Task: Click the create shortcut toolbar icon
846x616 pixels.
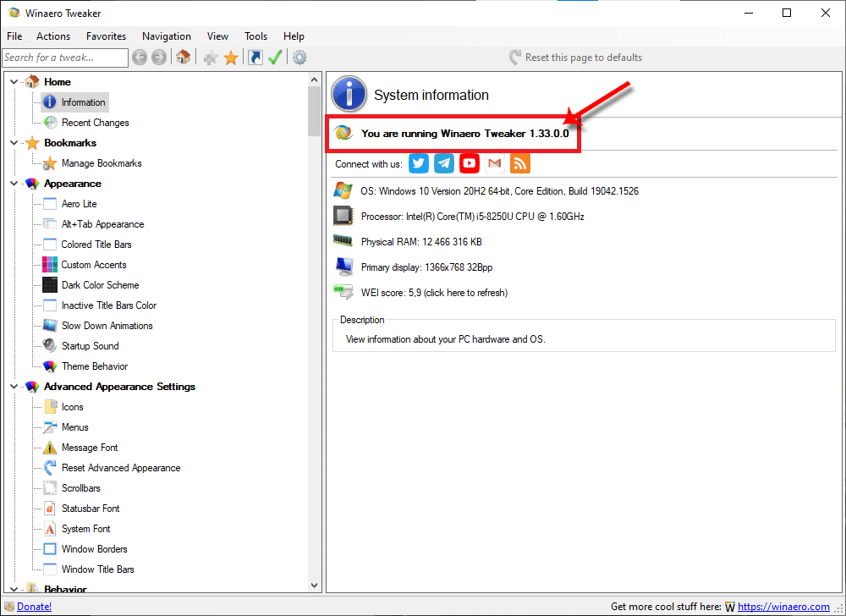Action: pos(255,58)
